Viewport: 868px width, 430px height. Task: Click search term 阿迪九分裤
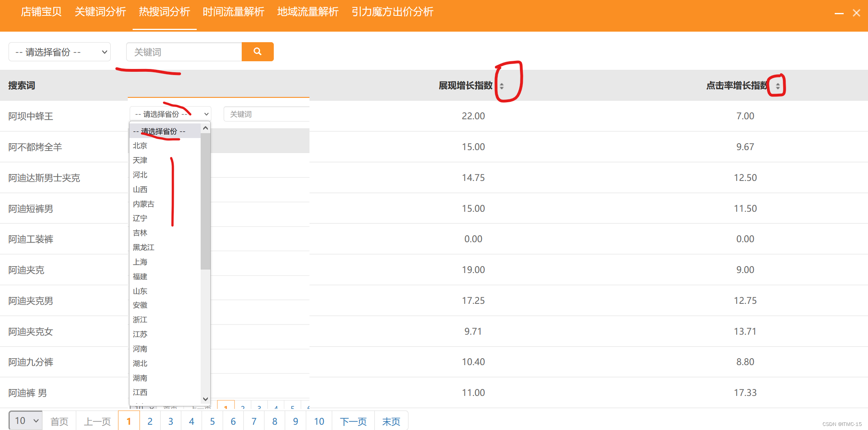click(x=31, y=362)
